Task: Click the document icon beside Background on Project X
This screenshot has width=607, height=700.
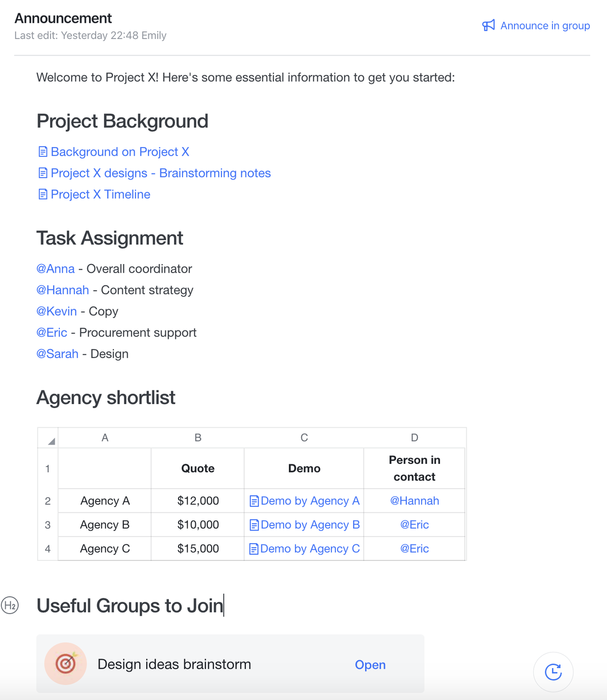Action: tap(42, 151)
